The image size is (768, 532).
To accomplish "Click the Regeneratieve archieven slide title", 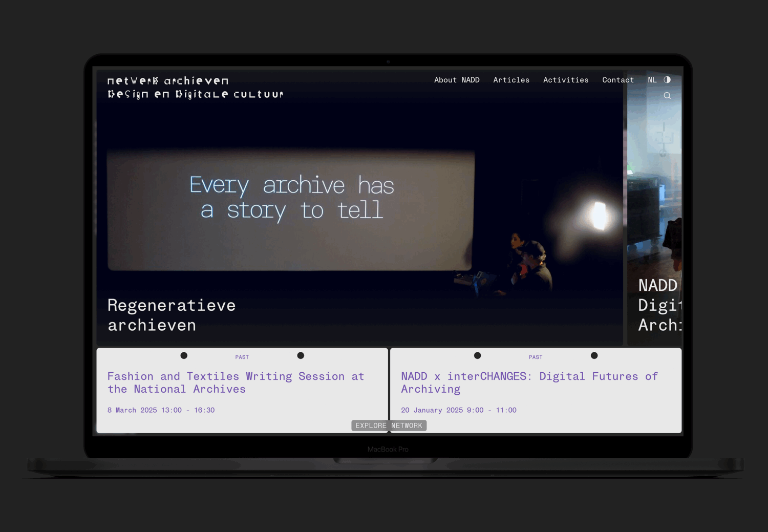I will coord(172,315).
